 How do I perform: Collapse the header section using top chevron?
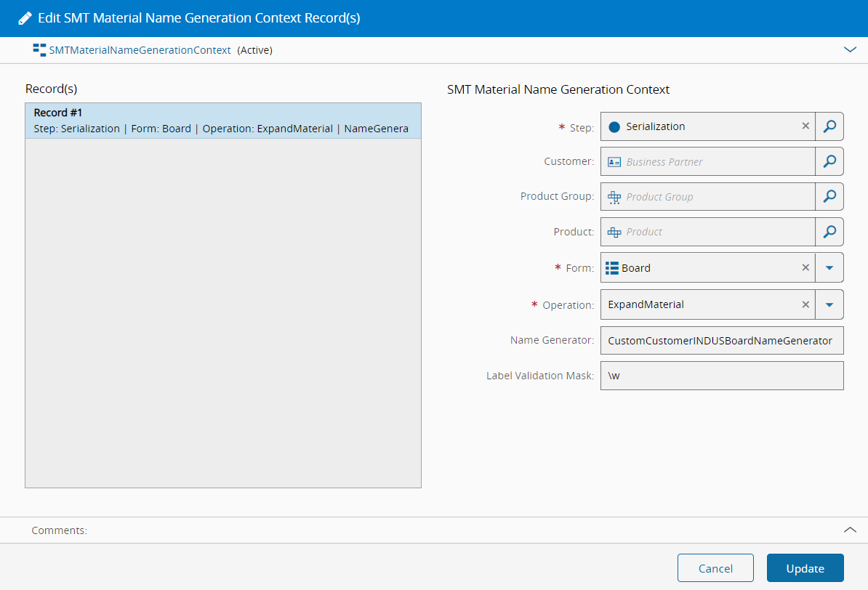pyautogui.click(x=850, y=50)
